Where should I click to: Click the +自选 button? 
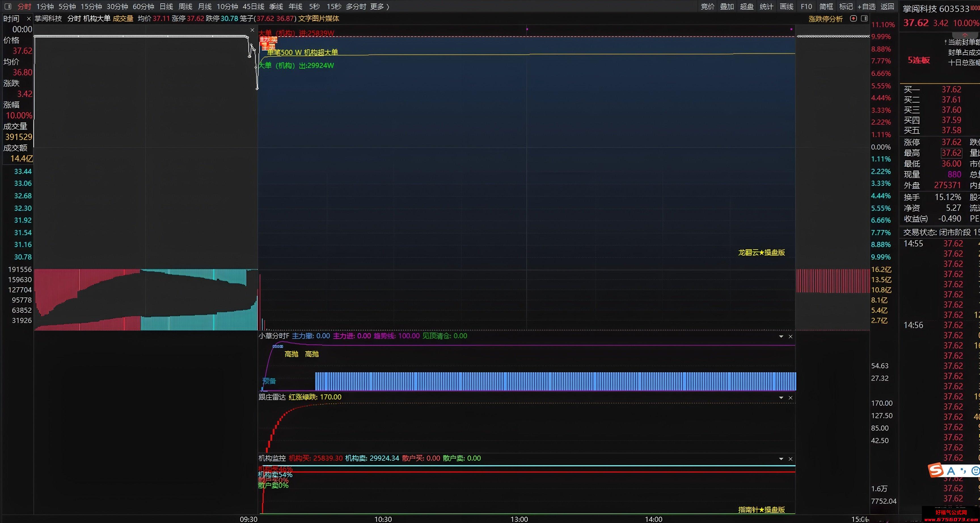click(867, 7)
